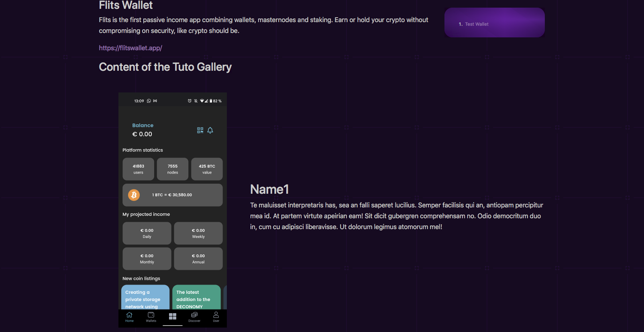Open the 'Creating a private storage network' card
This screenshot has width=644, height=332.
(x=145, y=297)
